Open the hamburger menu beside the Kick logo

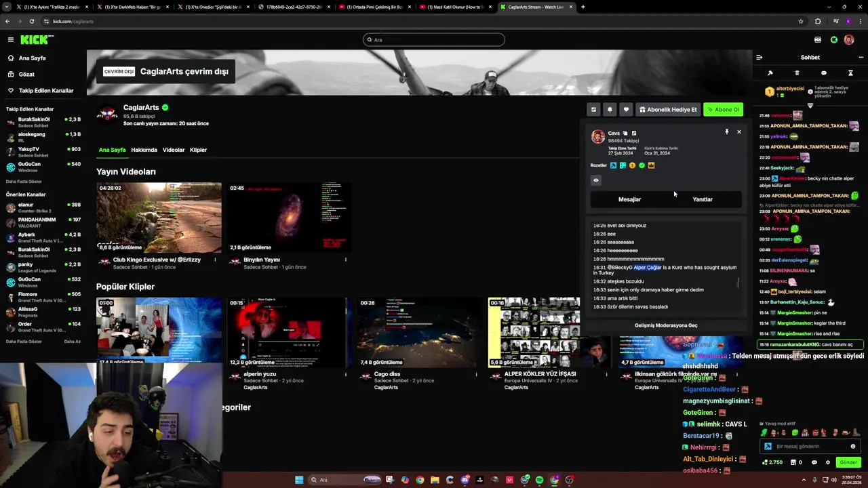coord(10,40)
